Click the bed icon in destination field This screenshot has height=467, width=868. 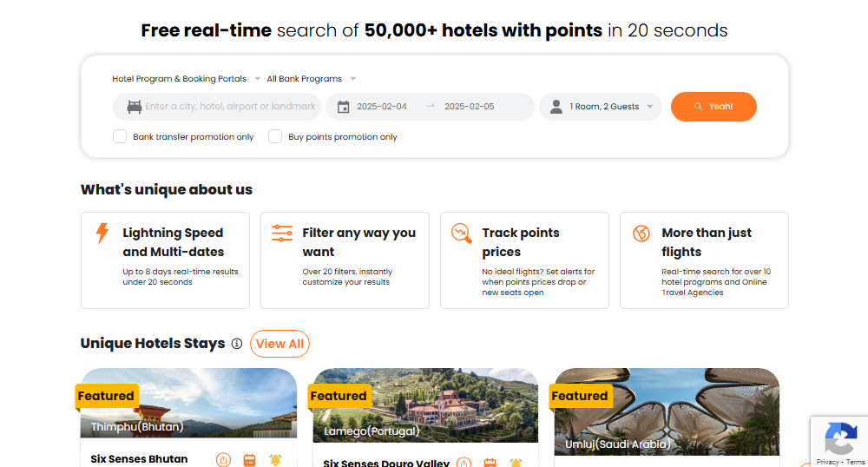pyautogui.click(x=135, y=107)
